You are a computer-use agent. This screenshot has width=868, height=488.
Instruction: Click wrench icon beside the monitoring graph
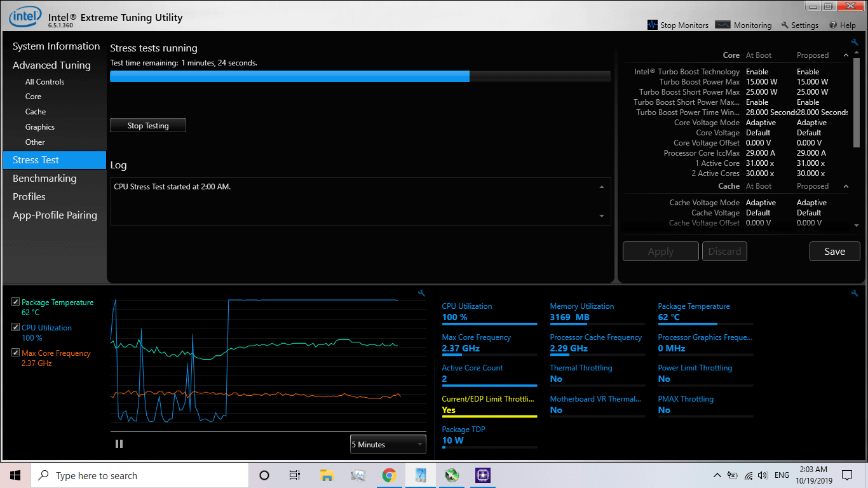(421, 293)
